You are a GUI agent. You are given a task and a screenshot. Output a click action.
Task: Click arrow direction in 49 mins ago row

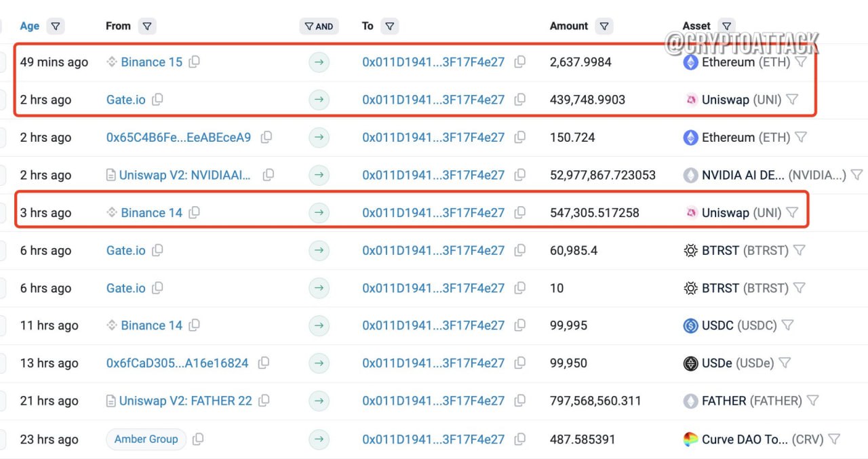[x=319, y=62]
